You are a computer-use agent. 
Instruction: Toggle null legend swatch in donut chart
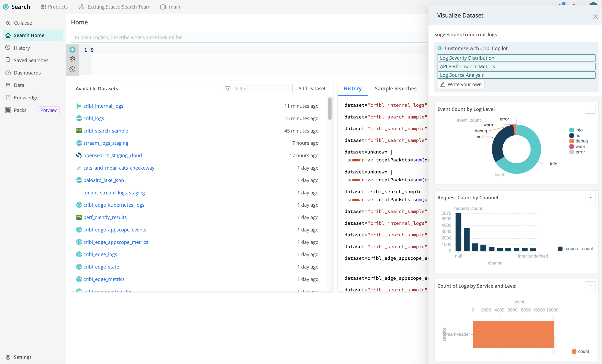571,135
